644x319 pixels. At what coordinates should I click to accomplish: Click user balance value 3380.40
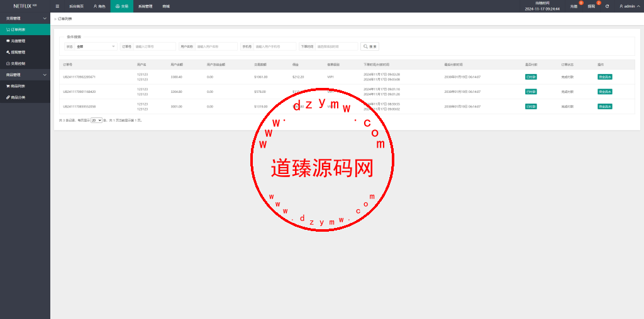177,77
